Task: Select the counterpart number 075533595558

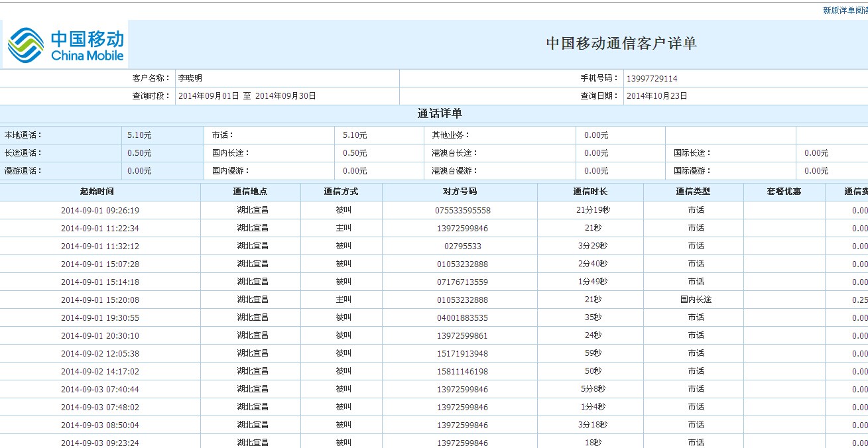Action: [463, 211]
